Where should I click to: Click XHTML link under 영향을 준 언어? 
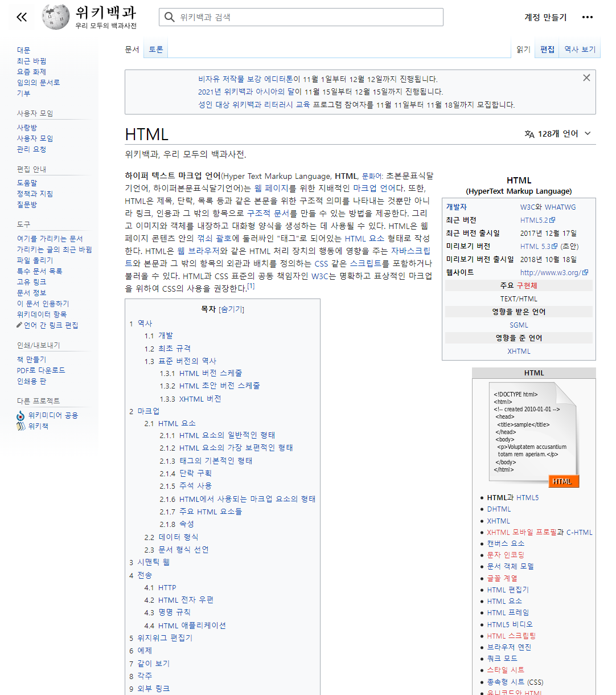519,351
